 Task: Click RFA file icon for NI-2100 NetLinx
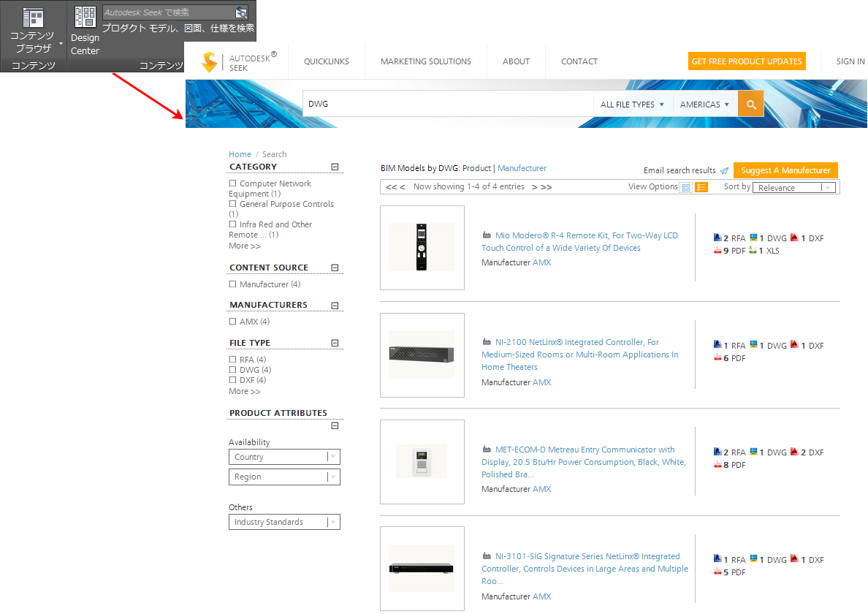[x=717, y=344]
